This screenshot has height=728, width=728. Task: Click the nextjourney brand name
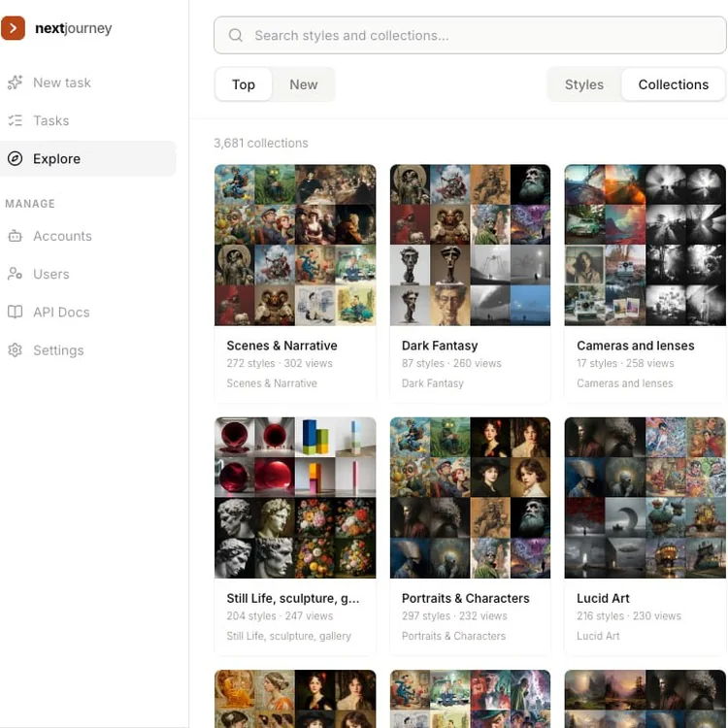point(74,28)
